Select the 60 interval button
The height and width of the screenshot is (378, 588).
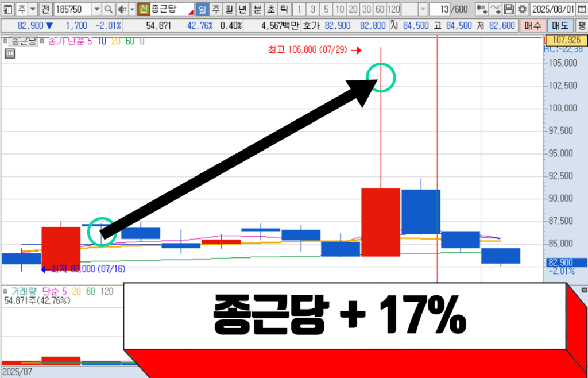pos(380,9)
